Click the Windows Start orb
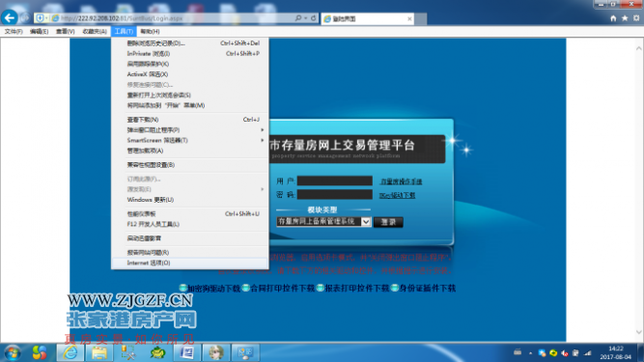 pyautogui.click(x=12, y=352)
